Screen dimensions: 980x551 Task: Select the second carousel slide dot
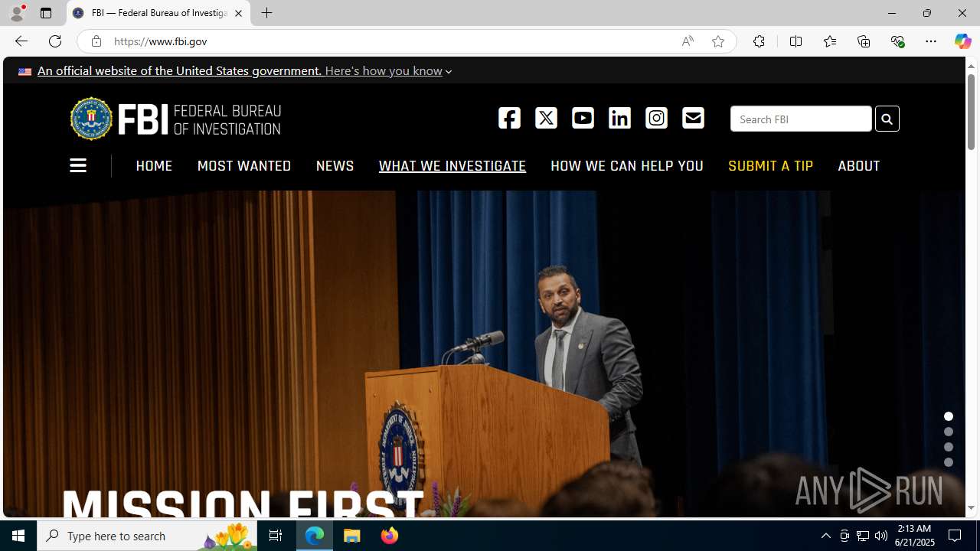click(x=949, y=432)
